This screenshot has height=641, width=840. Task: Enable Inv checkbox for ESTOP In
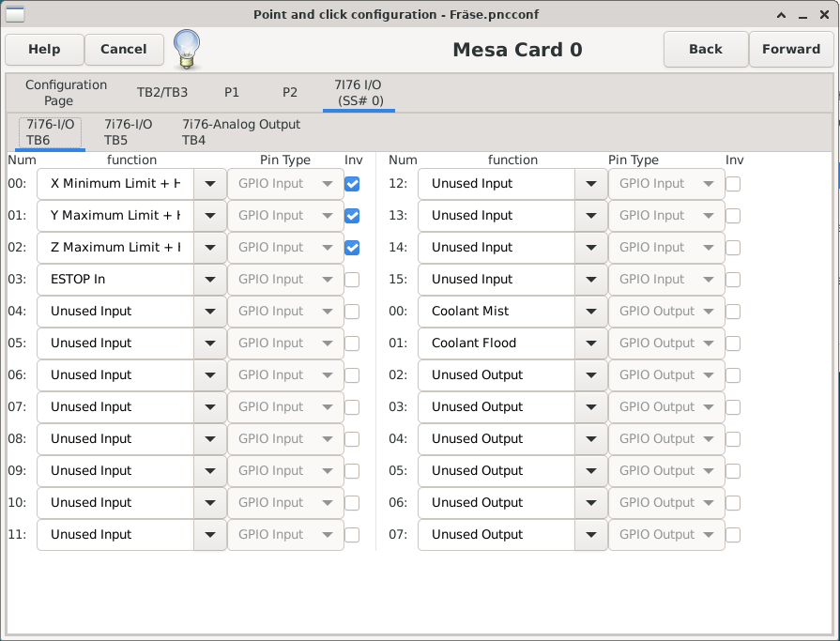point(352,280)
